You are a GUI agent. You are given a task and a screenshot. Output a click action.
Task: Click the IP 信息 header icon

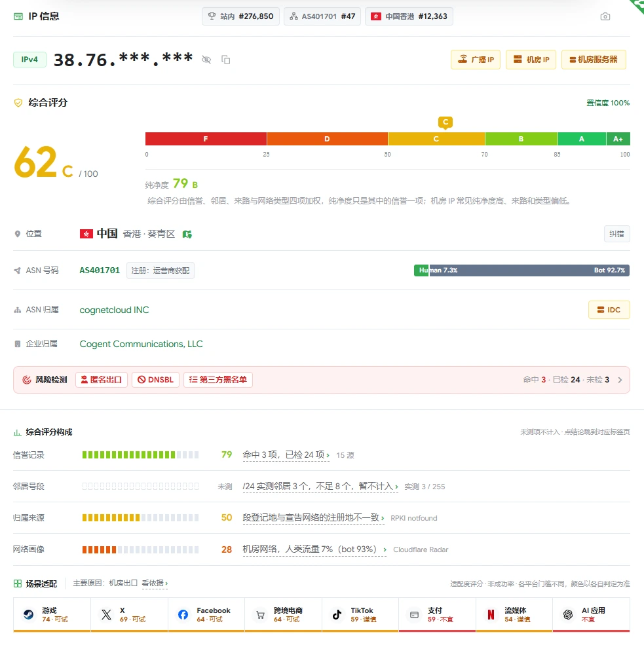point(18,16)
